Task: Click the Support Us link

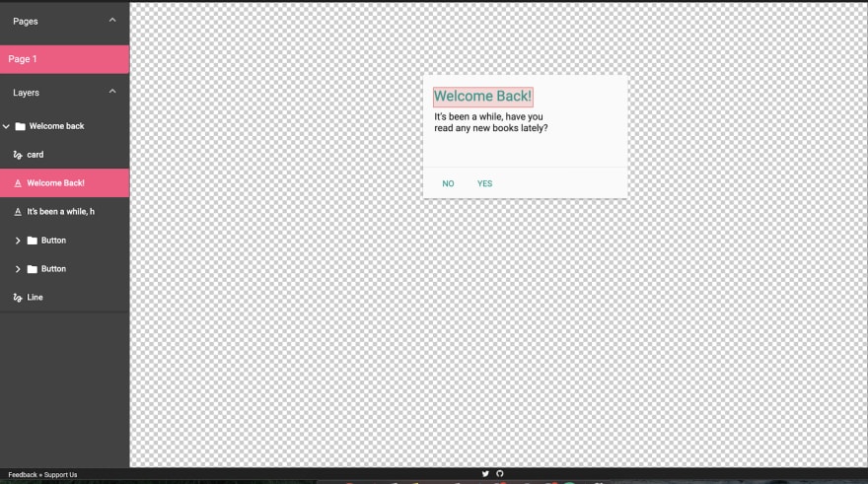Action: point(60,474)
